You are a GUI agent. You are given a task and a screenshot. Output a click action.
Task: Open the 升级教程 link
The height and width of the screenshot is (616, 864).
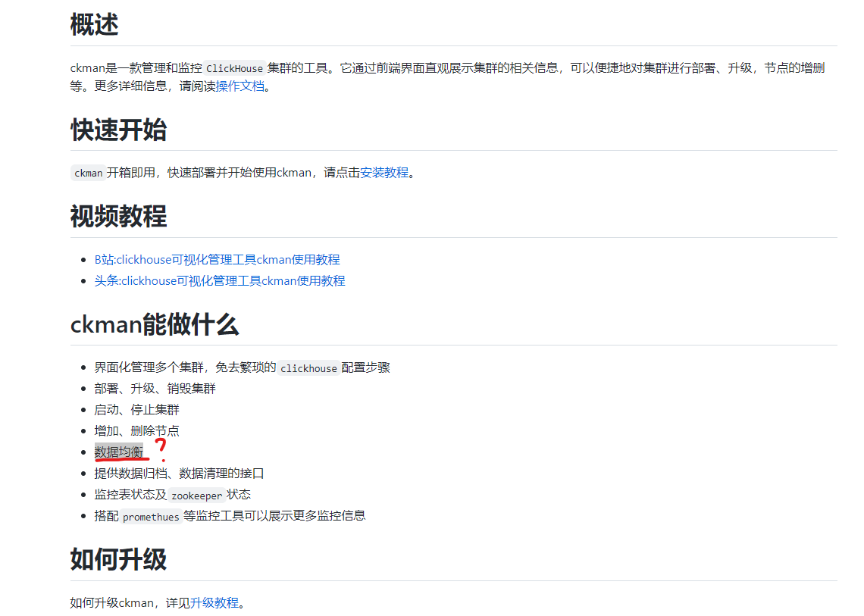(214, 603)
